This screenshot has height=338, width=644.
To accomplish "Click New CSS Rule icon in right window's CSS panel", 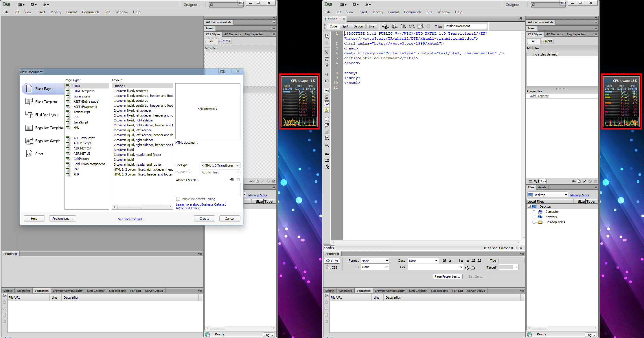I will [579, 181].
